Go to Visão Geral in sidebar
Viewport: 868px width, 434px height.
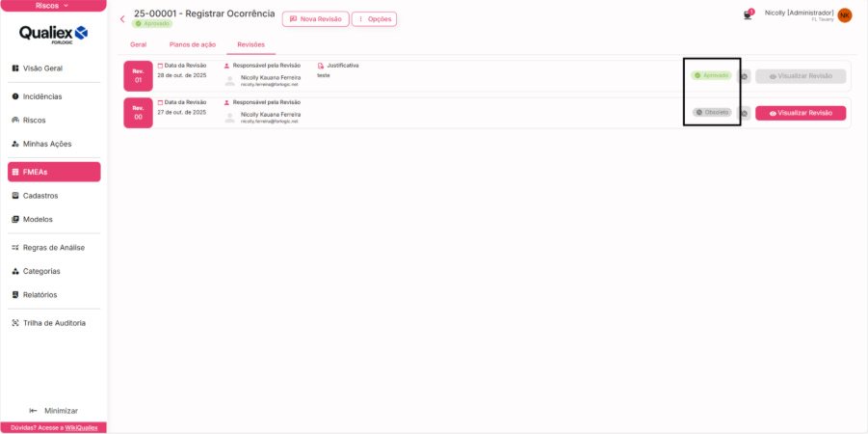pos(42,68)
